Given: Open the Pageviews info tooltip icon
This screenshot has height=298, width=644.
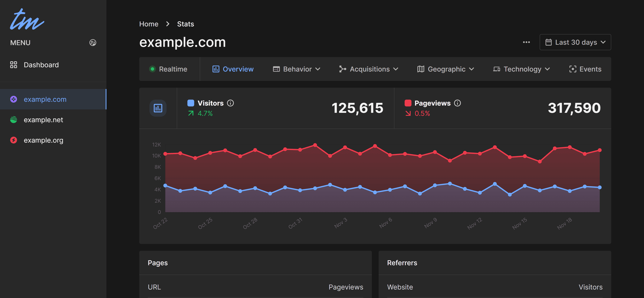Looking at the screenshot, I should pyautogui.click(x=457, y=103).
